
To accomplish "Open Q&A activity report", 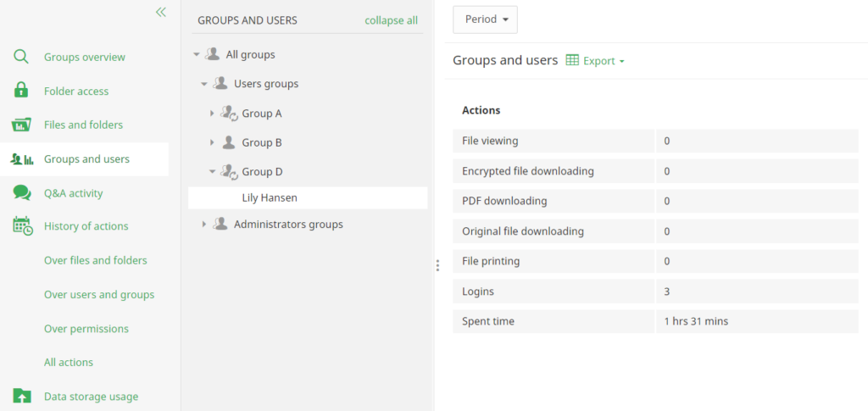I will pos(74,193).
